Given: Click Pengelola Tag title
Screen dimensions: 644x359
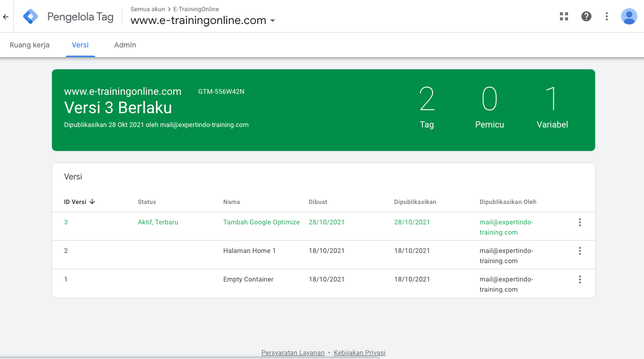Looking at the screenshot, I should (x=80, y=17).
